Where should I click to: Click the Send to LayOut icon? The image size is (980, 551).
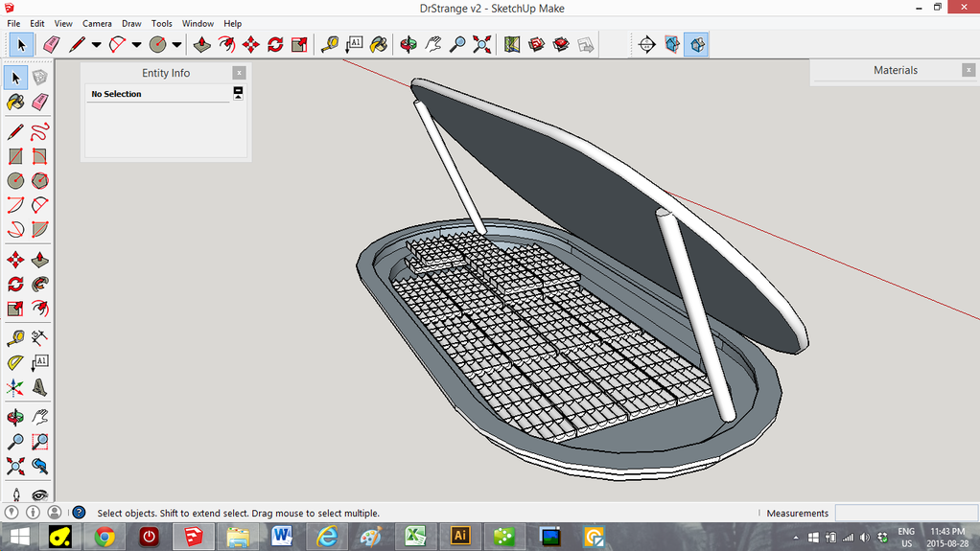(x=586, y=44)
